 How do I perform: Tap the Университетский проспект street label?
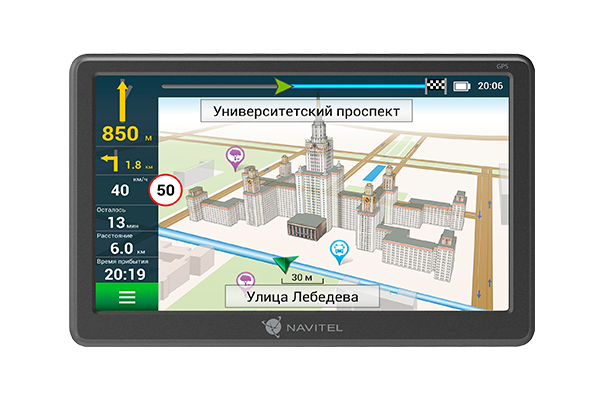click(306, 110)
